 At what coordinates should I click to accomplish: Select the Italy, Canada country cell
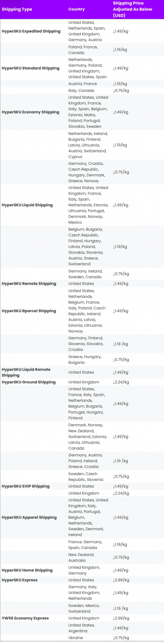point(81,90)
